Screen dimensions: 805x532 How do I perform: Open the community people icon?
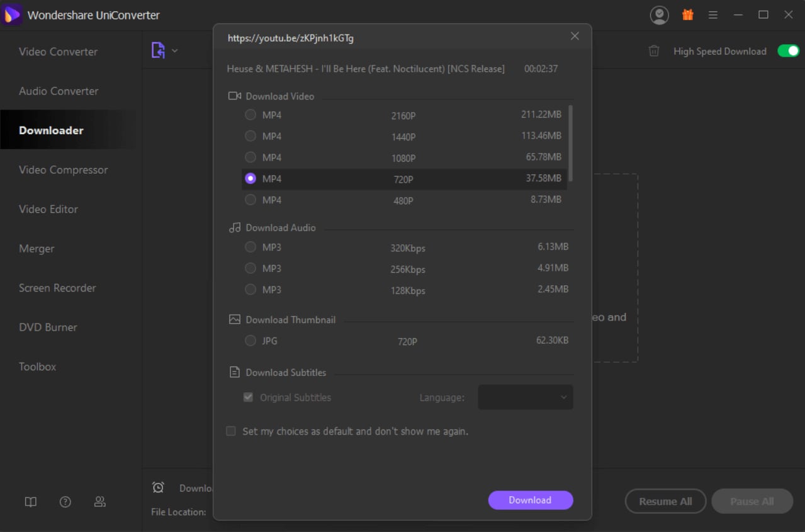(x=99, y=502)
